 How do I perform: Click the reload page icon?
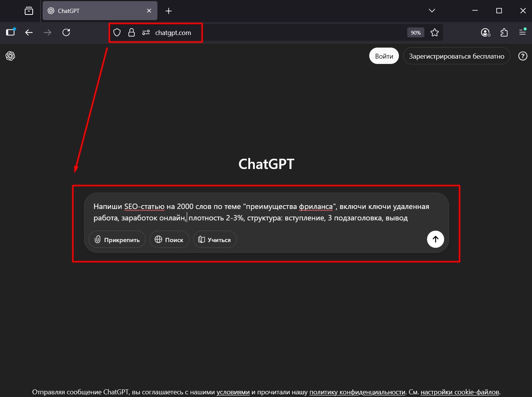(x=66, y=32)
